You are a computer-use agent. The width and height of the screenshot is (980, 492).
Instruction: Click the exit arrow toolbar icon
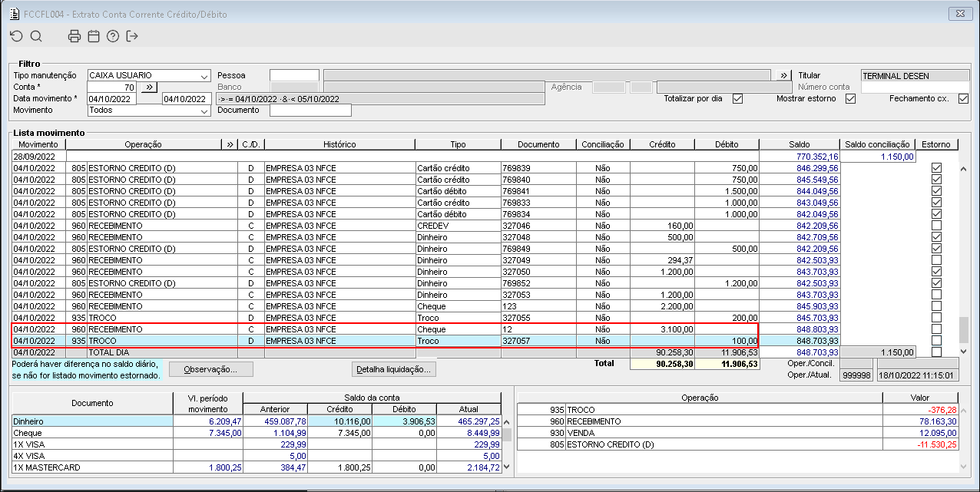[x=132, y=36]
